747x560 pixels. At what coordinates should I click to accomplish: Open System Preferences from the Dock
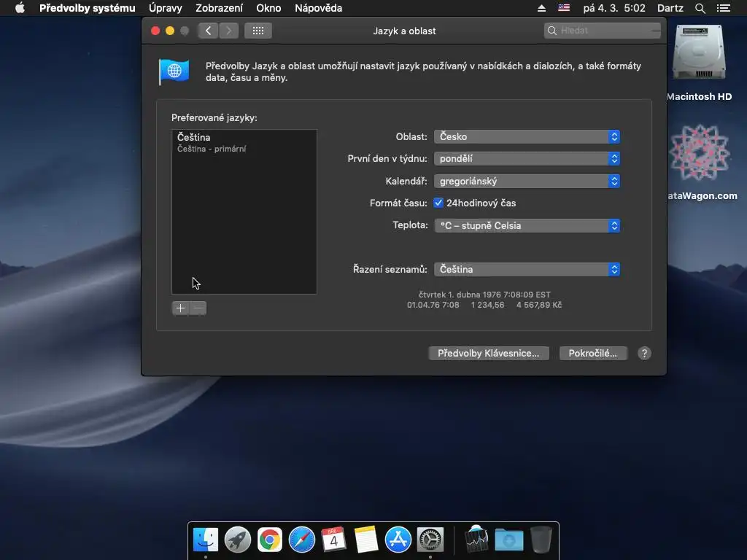[430, 540]
